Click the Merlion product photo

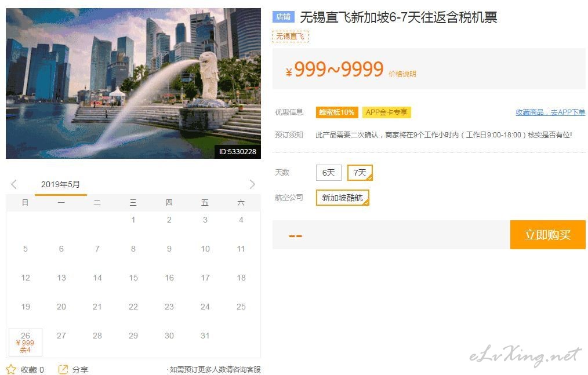pyautogui.click(x=133, y=83)
